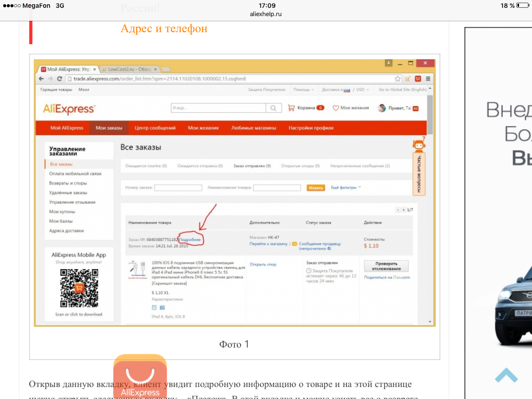Open Центр сообщений in the navigation bar

pyautogui.click(x=155, y=128)
